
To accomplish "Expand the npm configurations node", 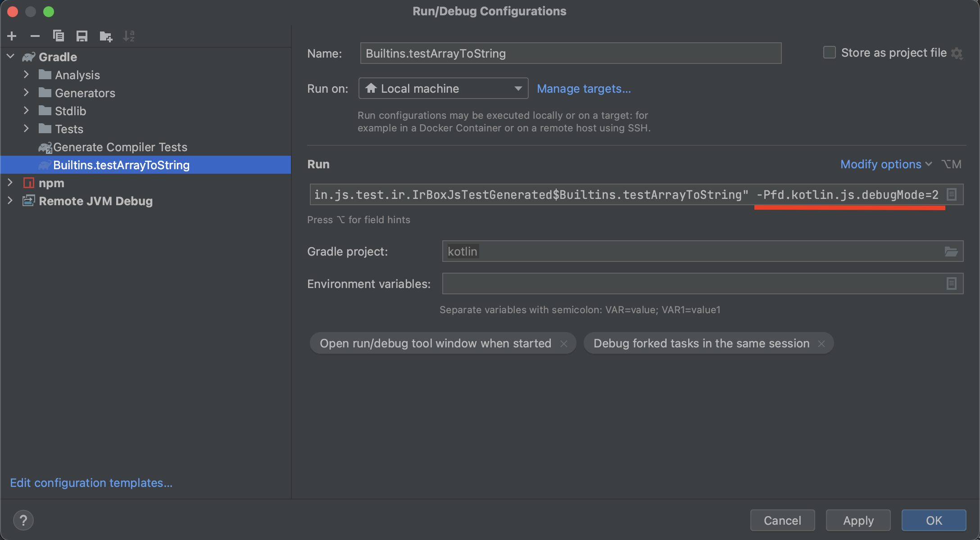I will (10, 183).
